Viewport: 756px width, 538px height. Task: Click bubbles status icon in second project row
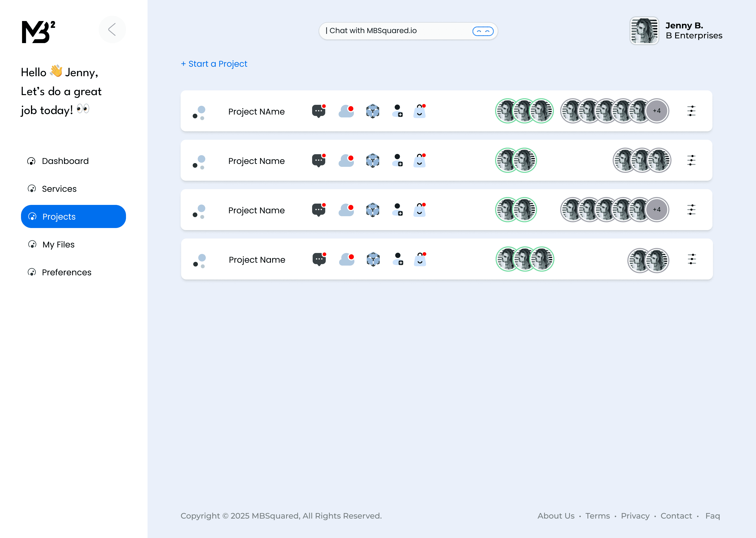tap(199, 162)
